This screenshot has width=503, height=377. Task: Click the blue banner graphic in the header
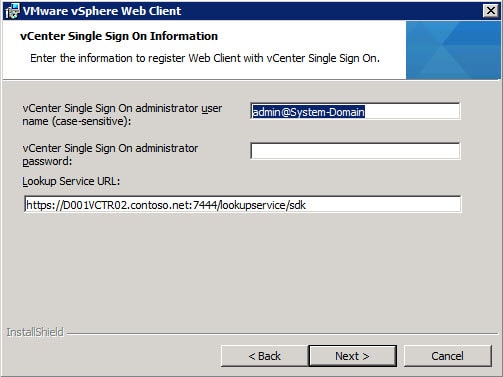click(453, 50)
